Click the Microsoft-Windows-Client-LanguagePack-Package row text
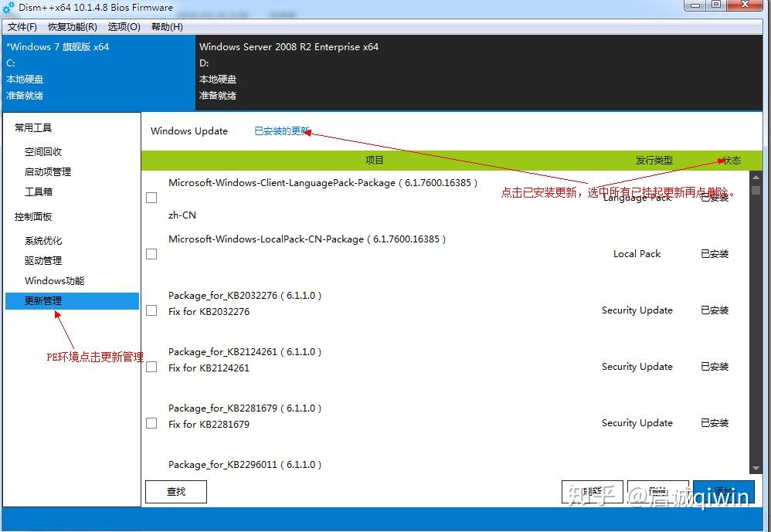Viewport: 771px width, 532px height. [x=323, y=183]
